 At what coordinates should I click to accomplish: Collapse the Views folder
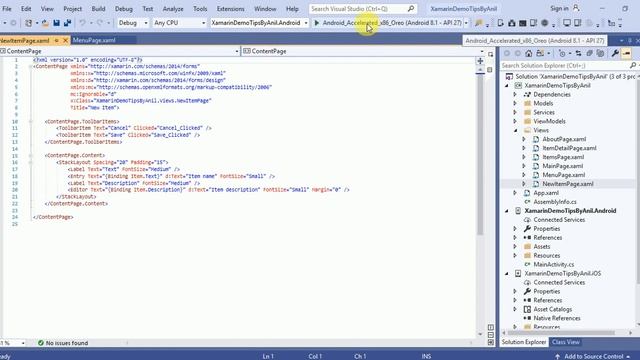point(515,130)
